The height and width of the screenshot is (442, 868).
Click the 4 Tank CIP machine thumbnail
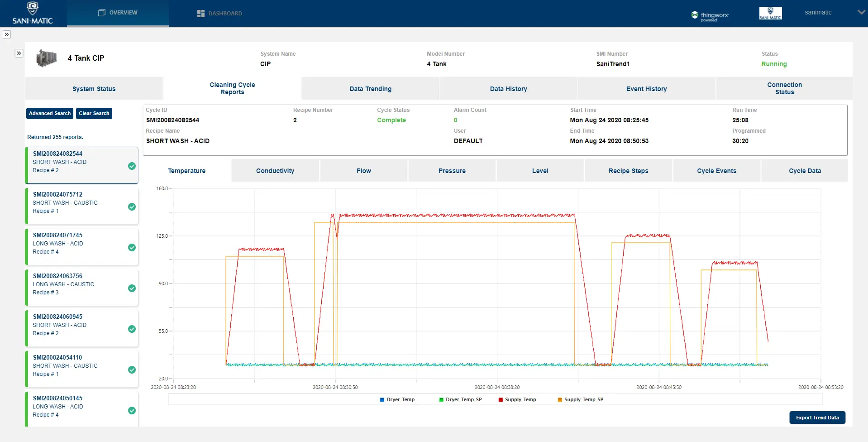(x=47, y=58)
